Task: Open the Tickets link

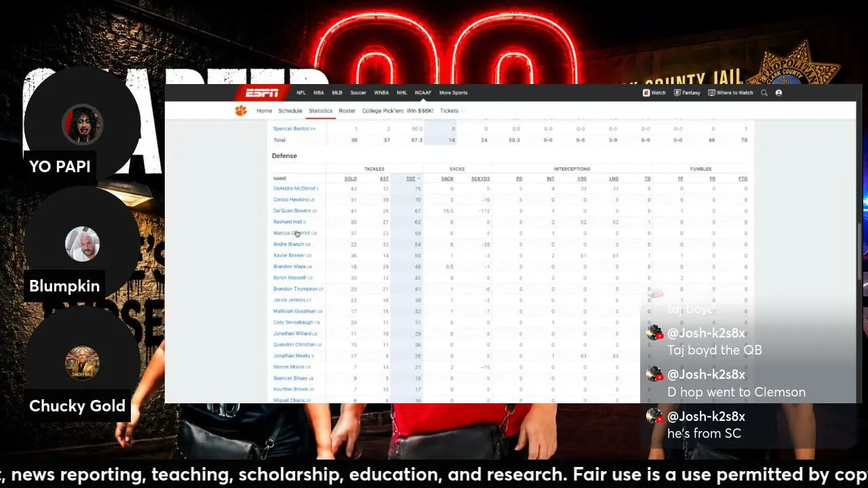Action: (449, 110)
